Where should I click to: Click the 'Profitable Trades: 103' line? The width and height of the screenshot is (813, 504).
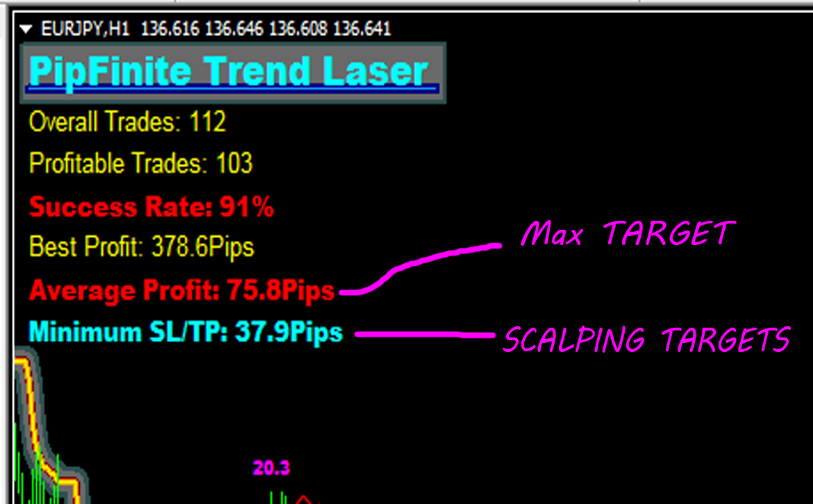point(141,163)
